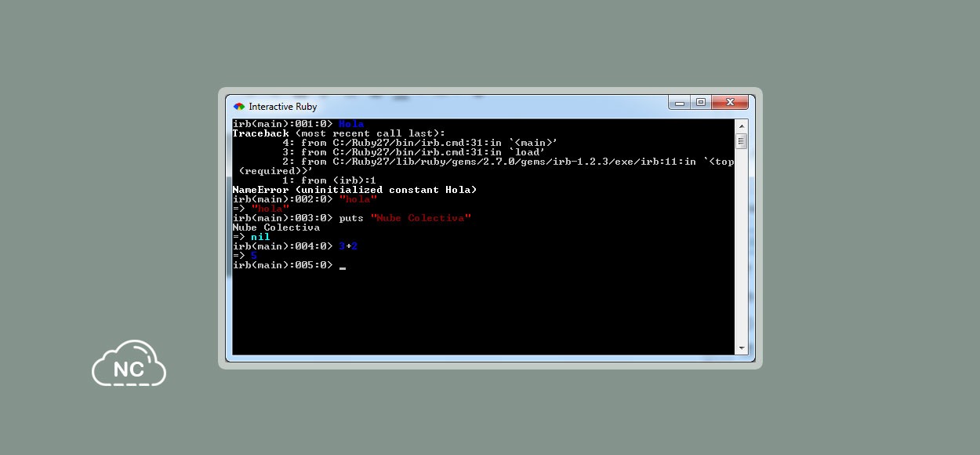Click the puts "Nube Colectiva" command line

352,218
